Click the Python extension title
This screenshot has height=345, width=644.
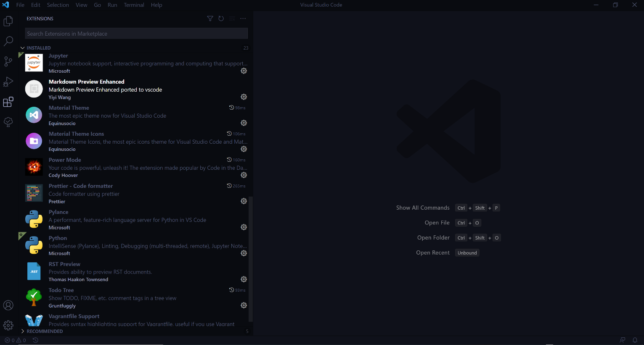58,238
